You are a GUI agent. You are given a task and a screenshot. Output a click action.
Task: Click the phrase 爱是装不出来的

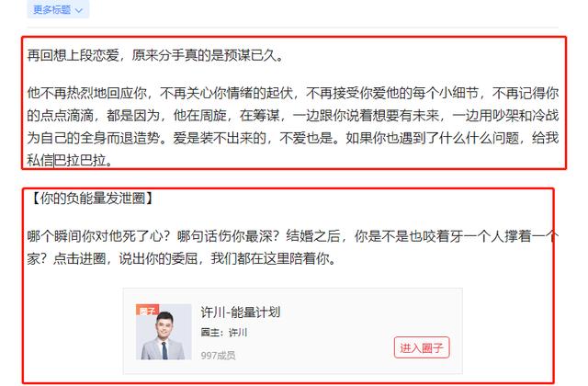(220, 138)
